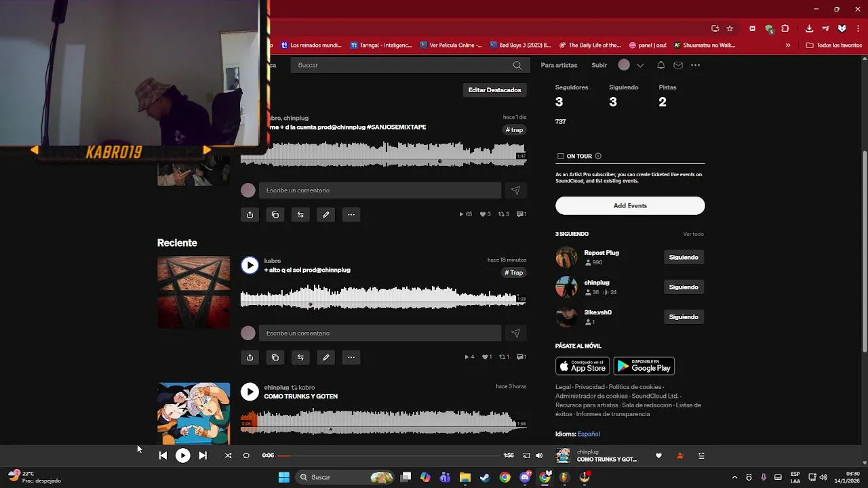Open 'Ver Película Online' bookmark

451,45
